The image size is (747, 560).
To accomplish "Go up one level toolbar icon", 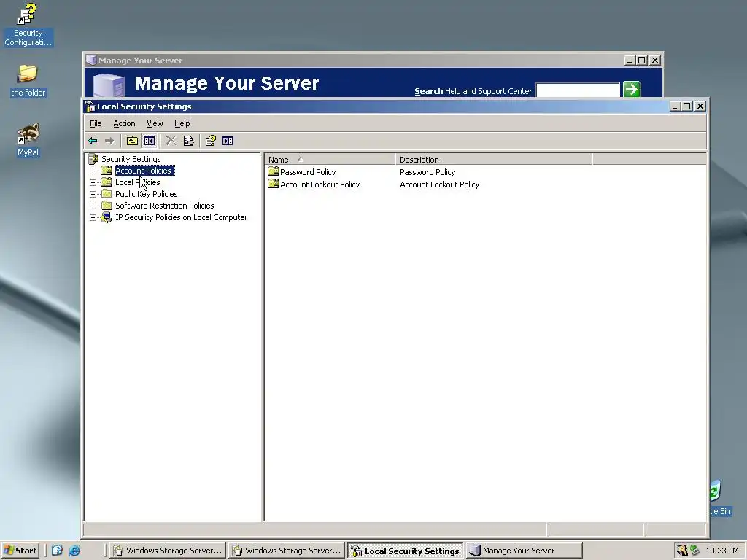I will tap(133, 141).
